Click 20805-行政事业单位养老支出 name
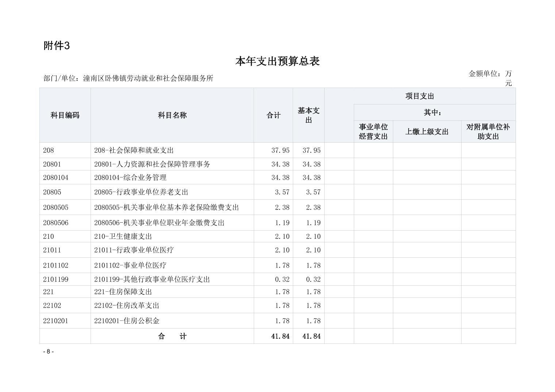This screenshot has width=555, height=392. 141,192
